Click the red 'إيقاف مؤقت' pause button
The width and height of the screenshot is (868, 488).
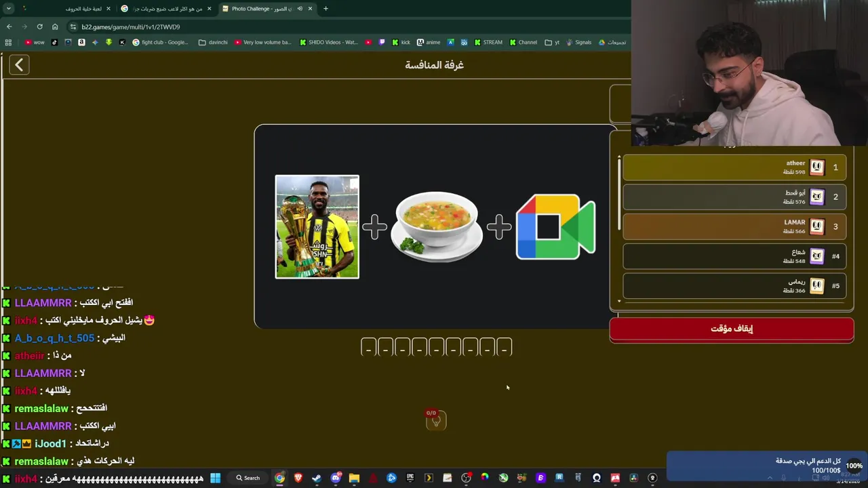(732, 329)
